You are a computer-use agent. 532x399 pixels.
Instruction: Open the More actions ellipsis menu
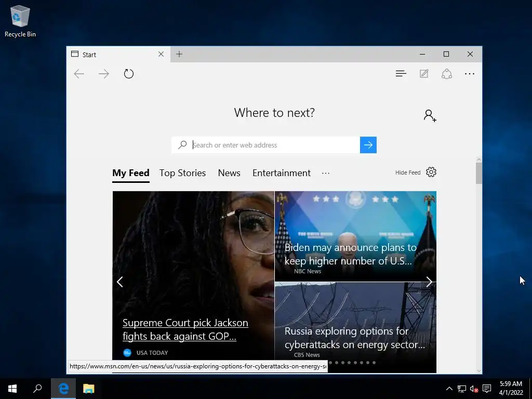[x=470, y=74]
